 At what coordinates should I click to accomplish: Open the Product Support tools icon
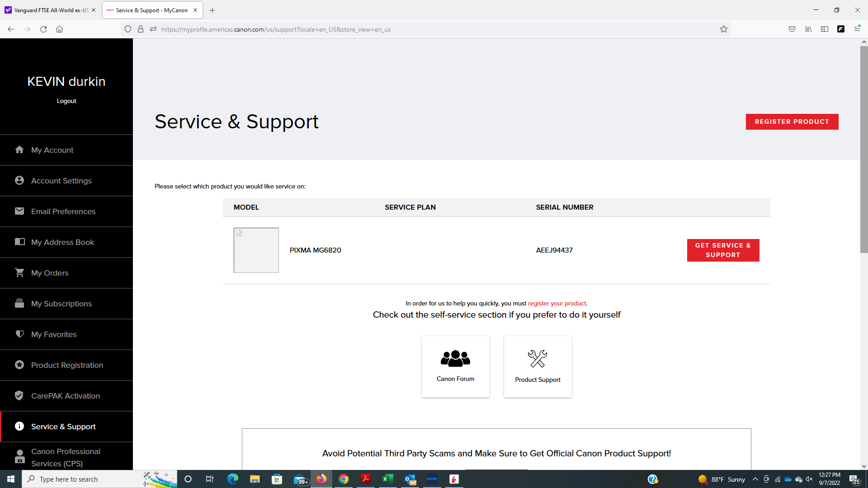coord(538,359)
